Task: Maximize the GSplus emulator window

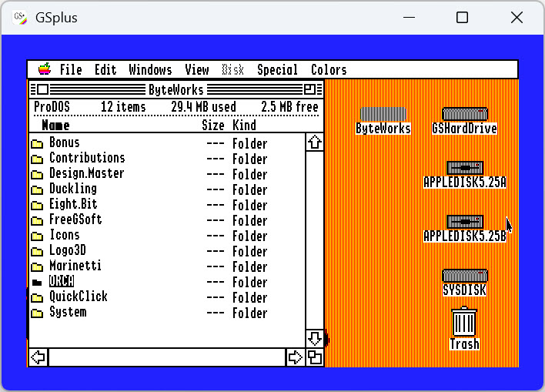Action: coord(462,17)
